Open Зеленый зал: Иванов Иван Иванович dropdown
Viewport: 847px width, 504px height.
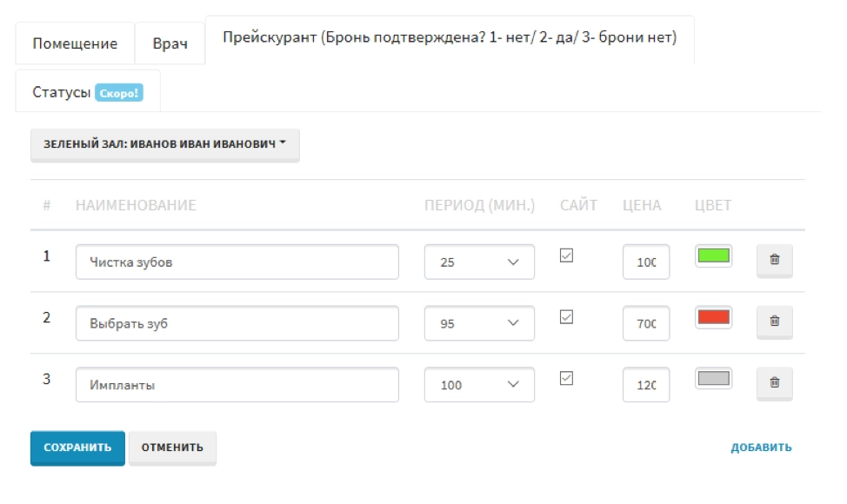[x=165, y=144]
